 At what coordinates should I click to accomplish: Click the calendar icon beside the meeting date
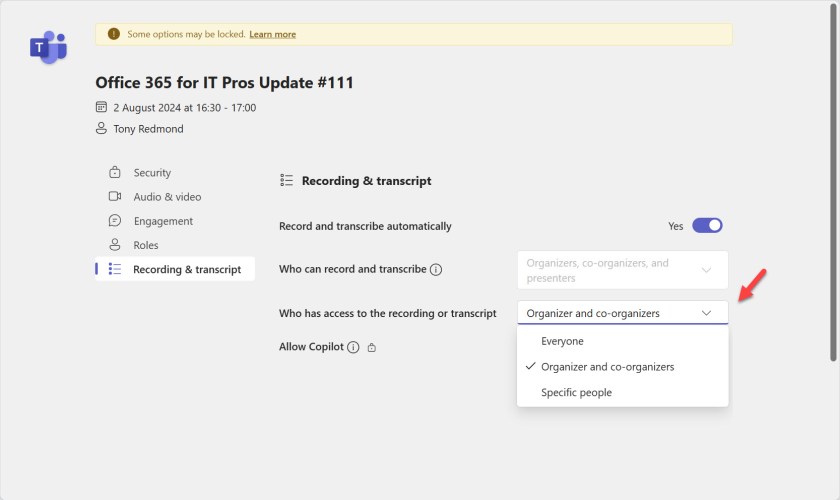click(101, 107)
